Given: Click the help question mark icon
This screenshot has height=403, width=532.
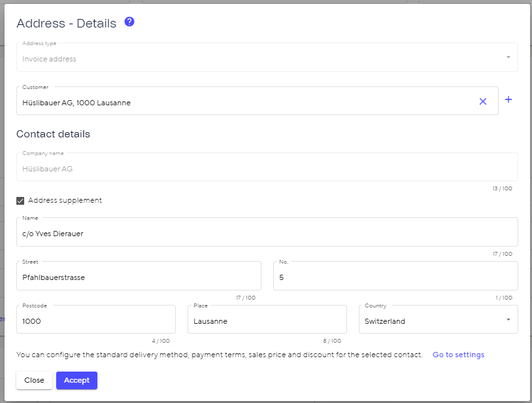Looking at the screenshot, I should pos(129,22).
